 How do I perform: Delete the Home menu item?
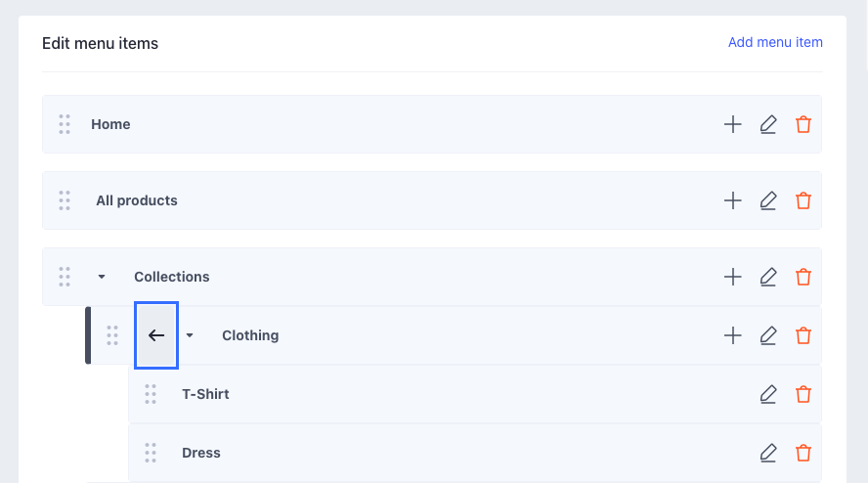coord(803,124)
